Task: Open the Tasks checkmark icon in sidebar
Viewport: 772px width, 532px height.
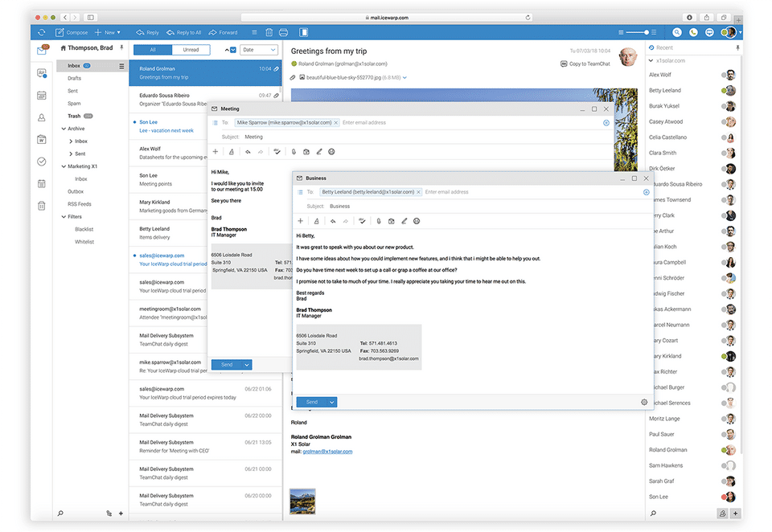Action: (x=42, y=162)
